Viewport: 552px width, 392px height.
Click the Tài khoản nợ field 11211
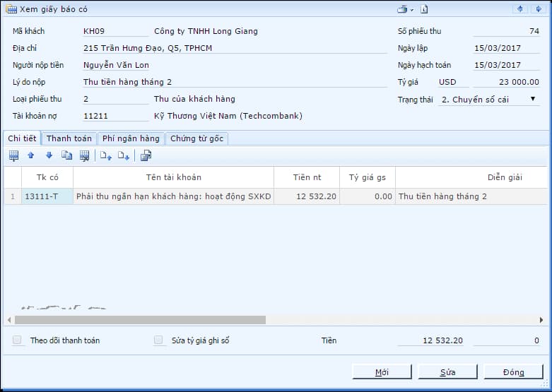pos(115,116)
